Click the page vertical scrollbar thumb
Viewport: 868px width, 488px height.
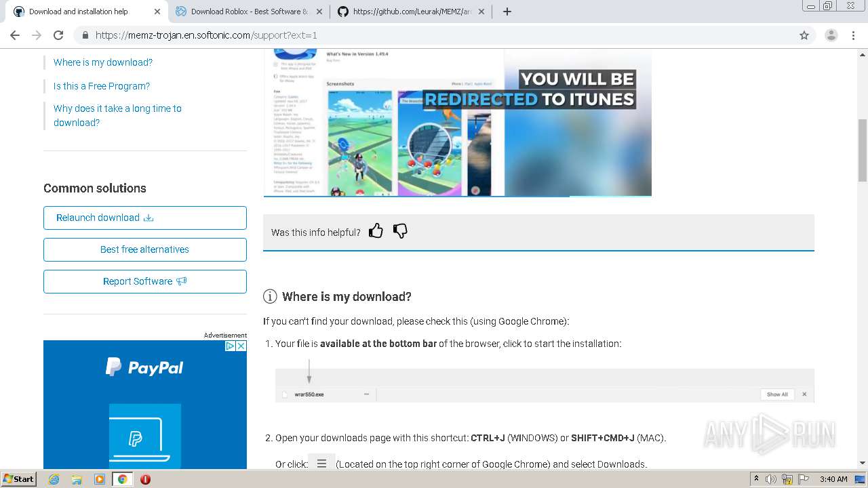pyautogui.click(x=862, y=150)
